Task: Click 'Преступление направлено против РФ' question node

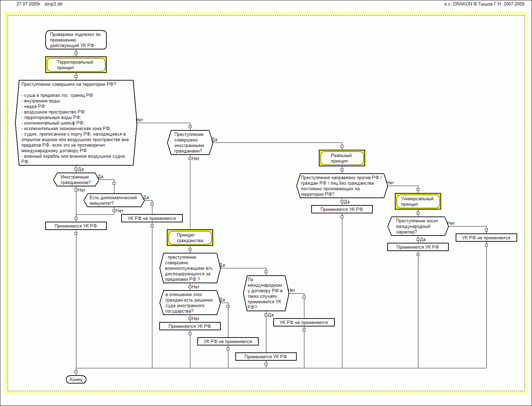Action: pyautogui.click(x=342, y=186)
